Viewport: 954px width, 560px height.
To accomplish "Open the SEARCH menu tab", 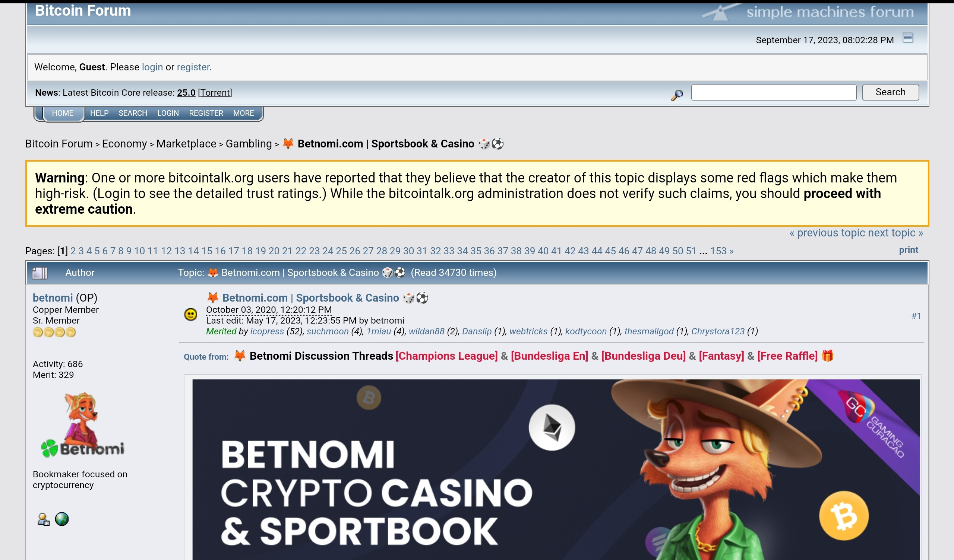I will [x=133, y=113].
